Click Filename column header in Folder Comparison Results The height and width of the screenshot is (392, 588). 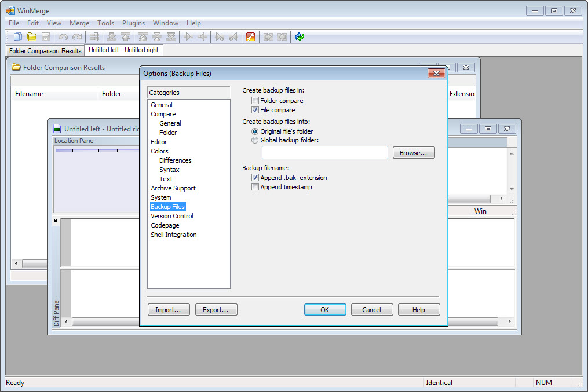(55, 94)
